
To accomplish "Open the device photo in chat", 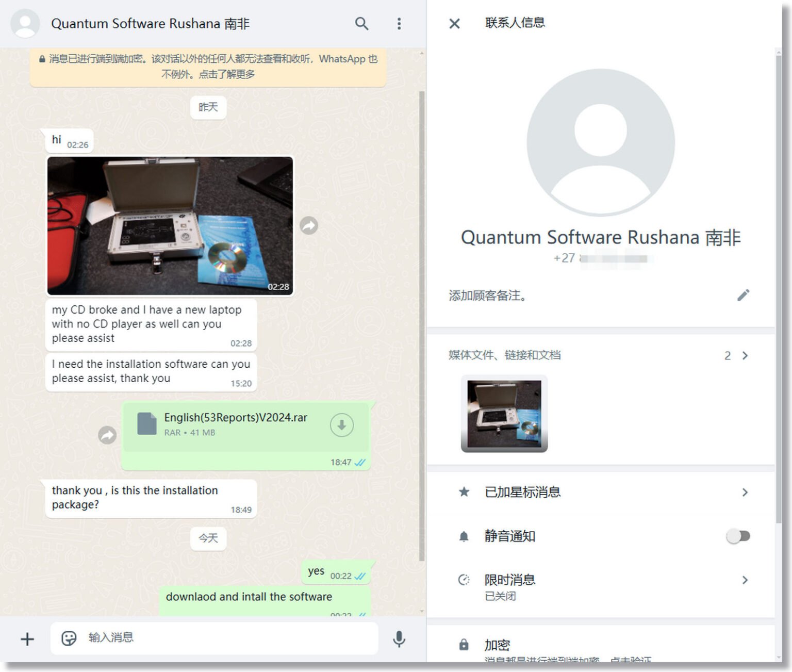I will 170,225.
